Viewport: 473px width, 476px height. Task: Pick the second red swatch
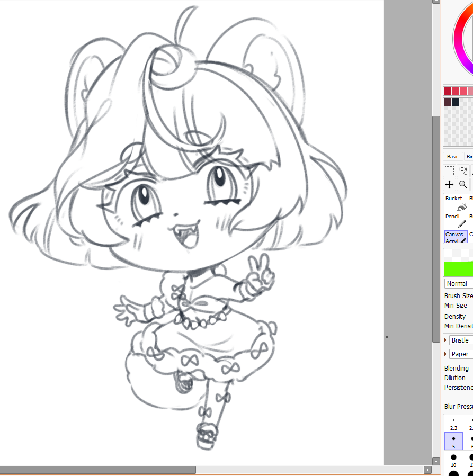456,91
